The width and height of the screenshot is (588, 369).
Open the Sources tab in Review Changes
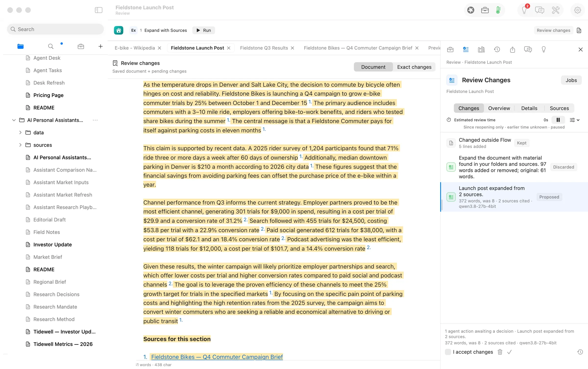click(x=559, y=108)
